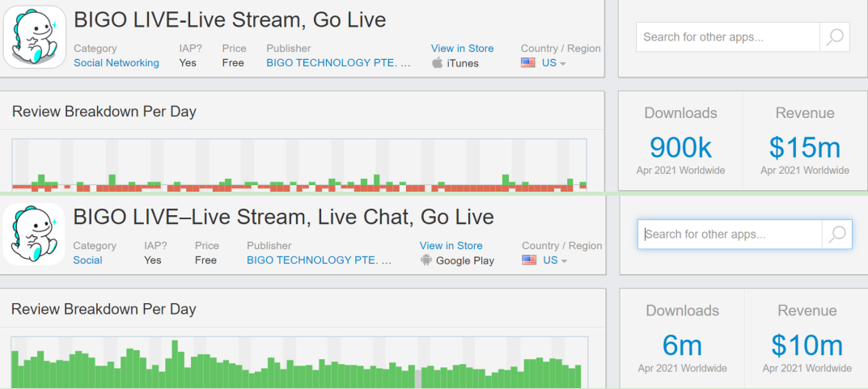The image size is (868, 389).
Task: Click the $15m revenue figure
Action: [x=804, y=147]
